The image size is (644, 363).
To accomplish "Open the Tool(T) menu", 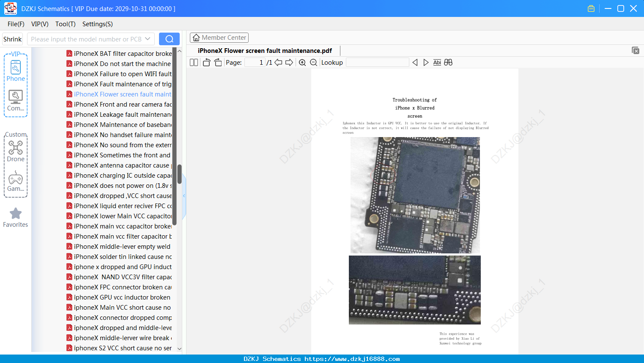I will pos(66,24).
